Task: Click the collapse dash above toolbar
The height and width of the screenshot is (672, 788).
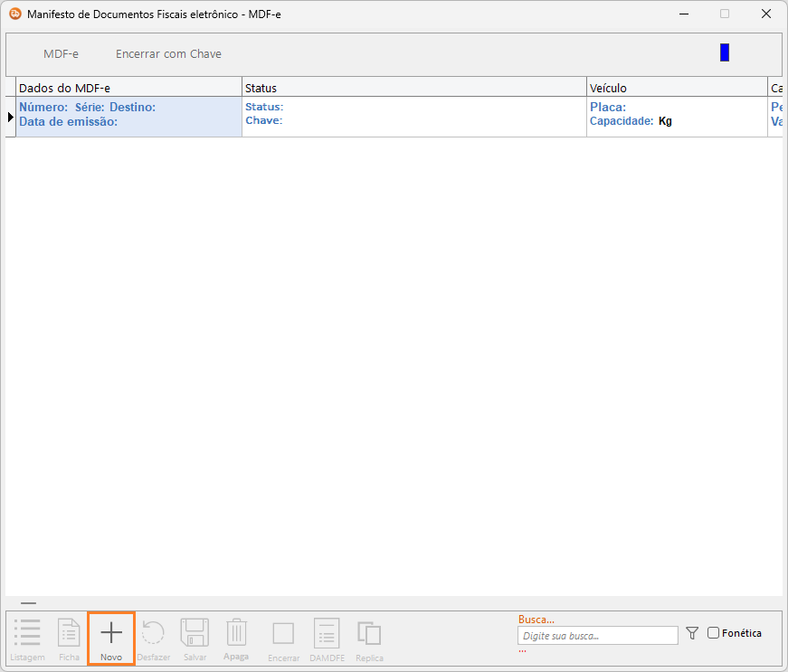Action: click(x=29, y=602)
